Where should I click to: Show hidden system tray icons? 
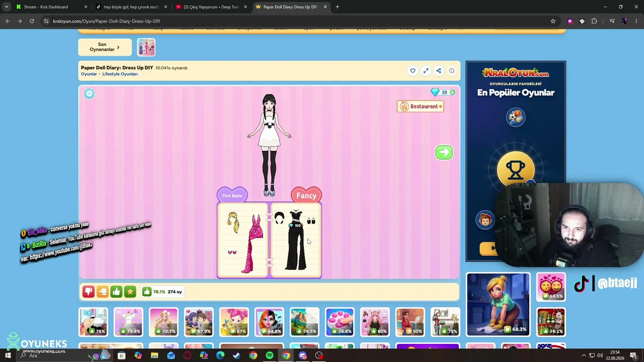coord(584,355)
